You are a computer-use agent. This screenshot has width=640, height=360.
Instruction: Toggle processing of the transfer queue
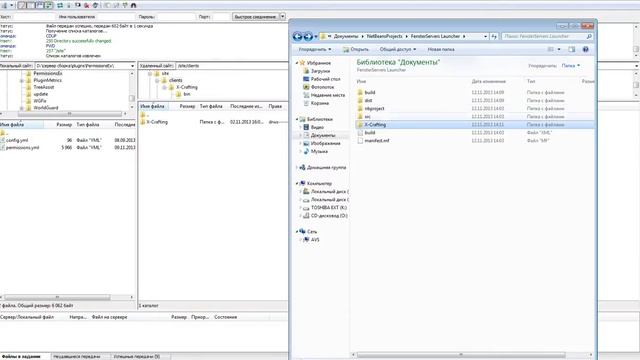[x=69, y=5]
